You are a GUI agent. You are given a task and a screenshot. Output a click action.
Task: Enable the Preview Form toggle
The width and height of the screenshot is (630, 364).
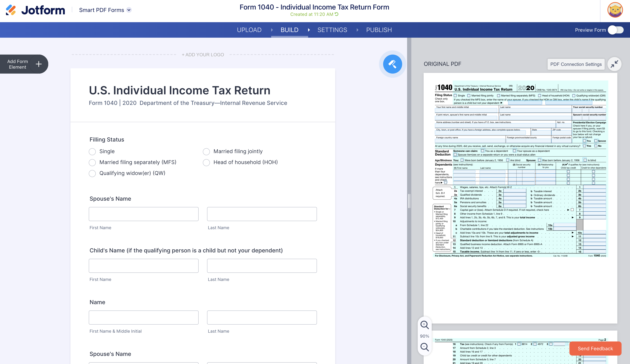click(x=616, y=30)
